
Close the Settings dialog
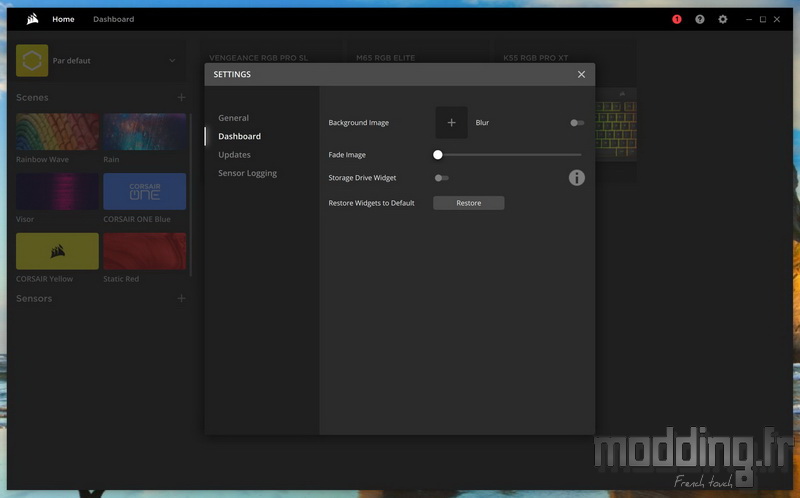581,74
